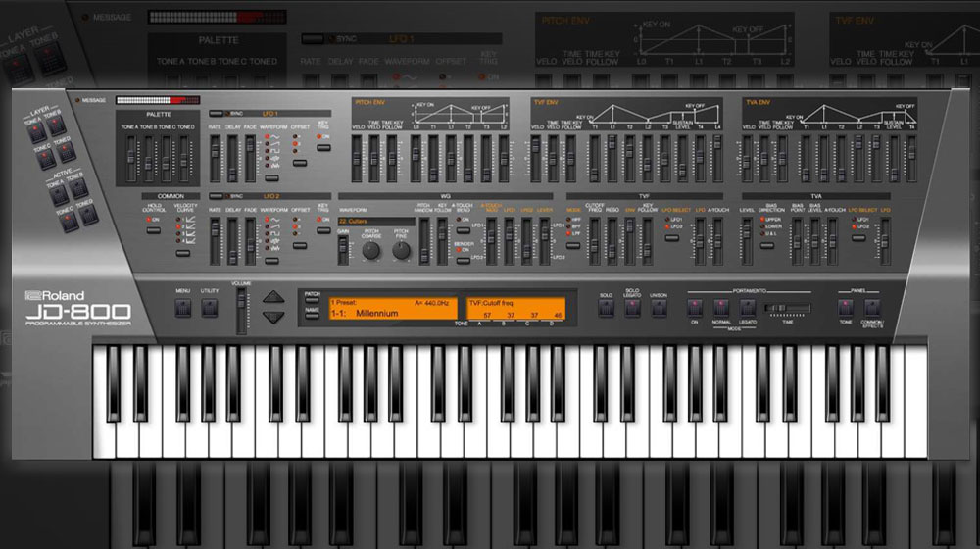Cycle the TVF filter MODE button
Image resolution: width=980 pixels, height=549 pixels.
(x=573, y=246)
